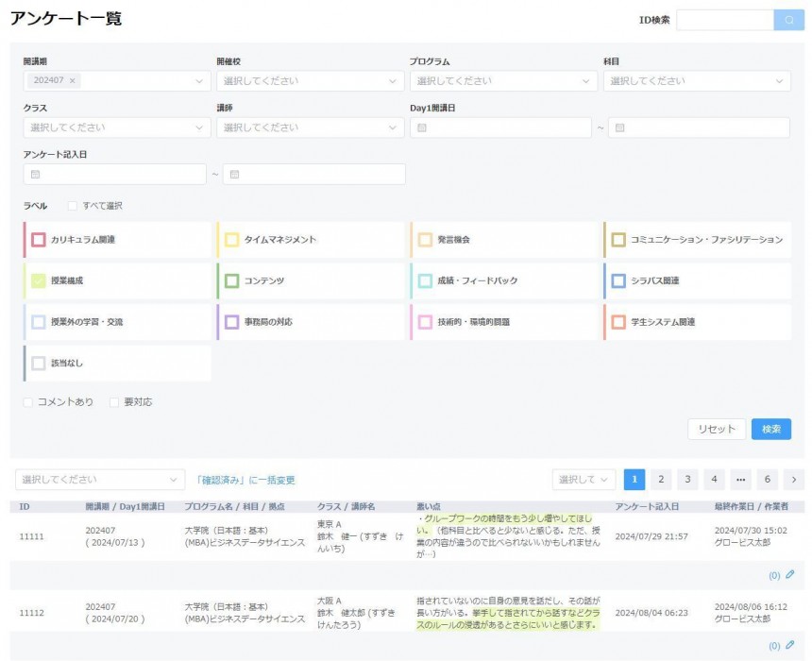
Task: Enable the コメントあり checkbox
Action: [29, 402]
